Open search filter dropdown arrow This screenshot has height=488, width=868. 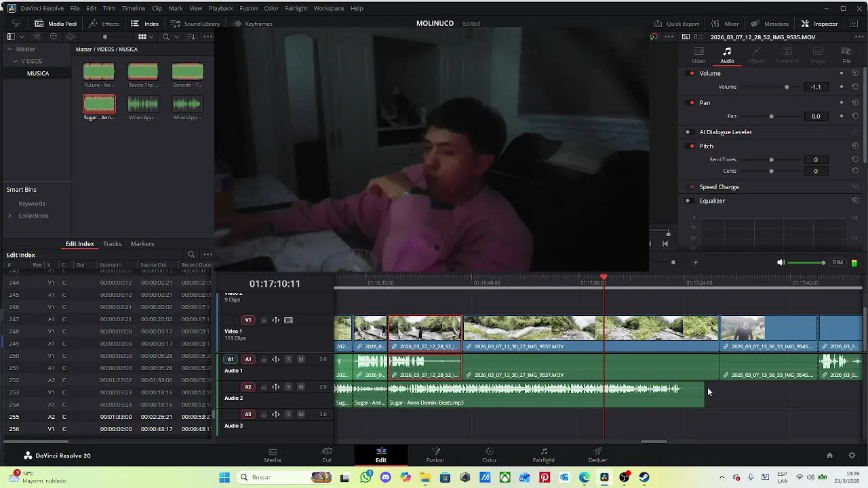[x=176, y=37]
